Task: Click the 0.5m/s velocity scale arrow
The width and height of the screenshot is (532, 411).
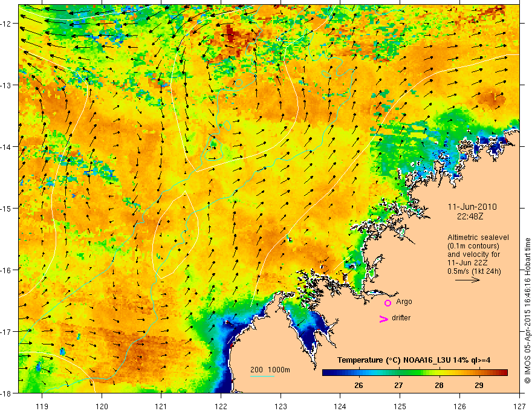Action: point(467,280)
